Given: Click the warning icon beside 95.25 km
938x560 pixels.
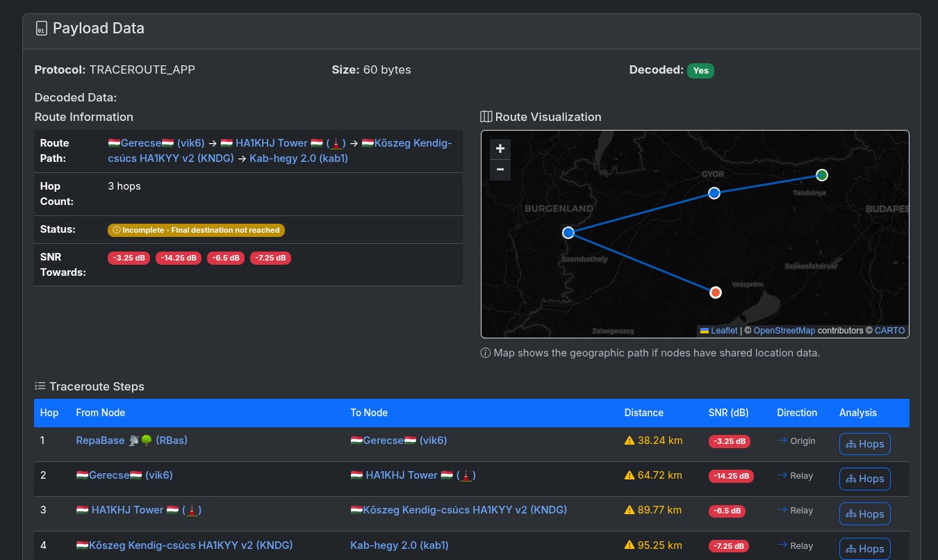Looking at the screenshot, I should (x=630, y=545).
